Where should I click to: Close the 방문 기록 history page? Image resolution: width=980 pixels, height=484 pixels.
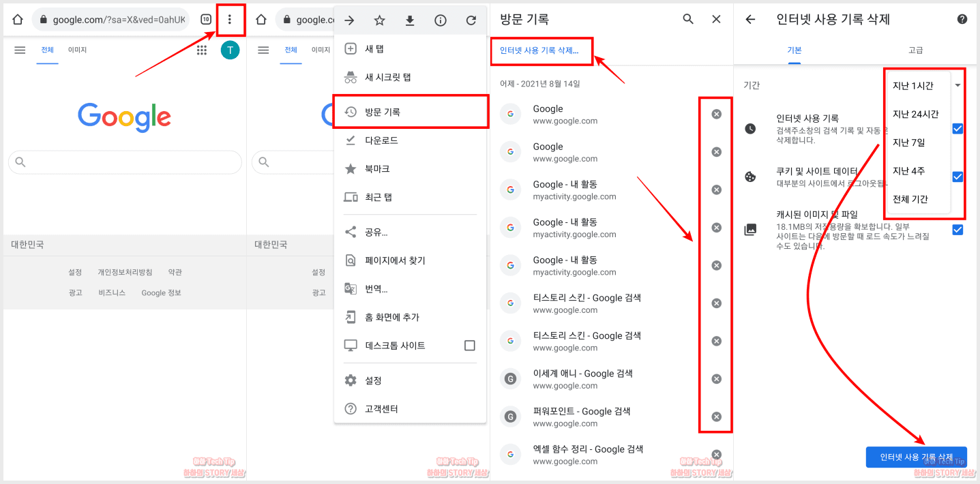(x=716, y=19)
